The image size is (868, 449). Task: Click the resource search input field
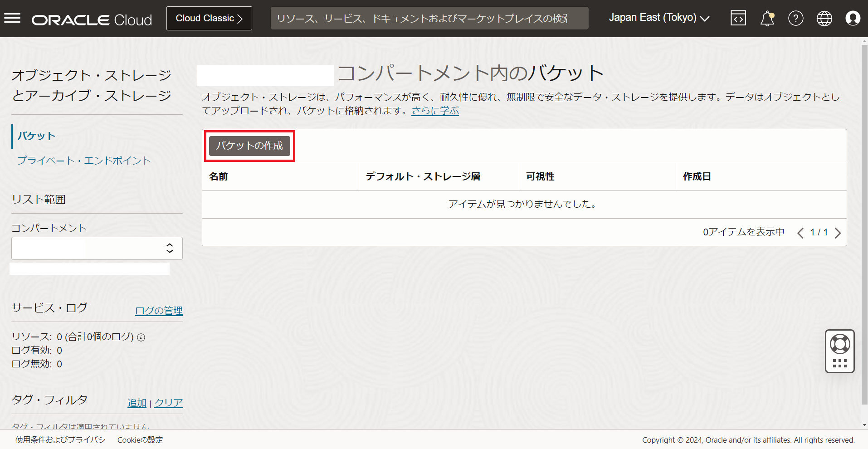pyautogui.click(x=429, y=18)
